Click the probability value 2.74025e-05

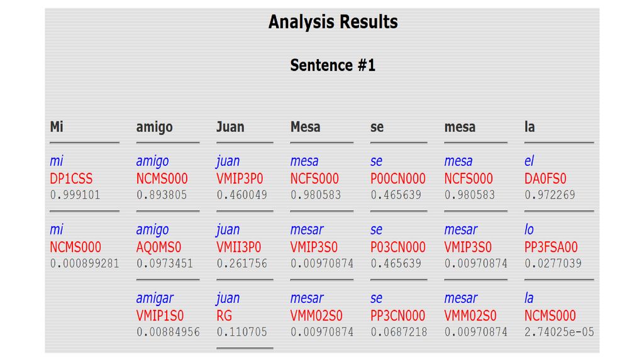pyautogui.click(x=559, y=332)
